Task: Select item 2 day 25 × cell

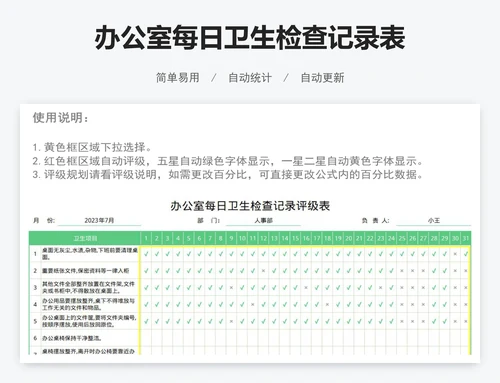Action: click(x=402, y=271)
